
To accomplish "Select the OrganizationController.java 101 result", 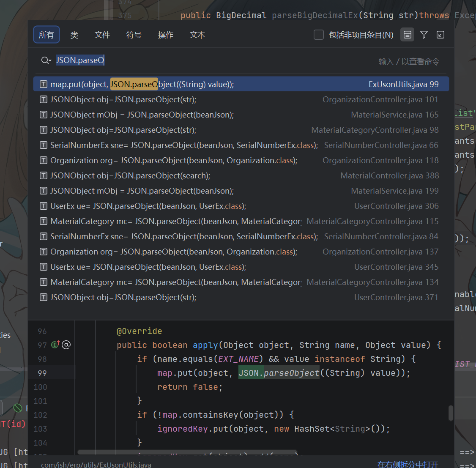I will [x=241, y=99].
